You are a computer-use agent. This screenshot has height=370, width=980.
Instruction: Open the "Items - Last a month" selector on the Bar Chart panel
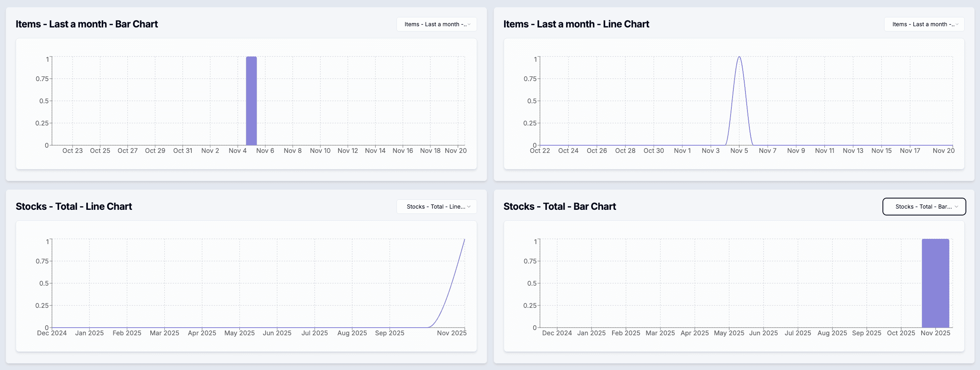tap(436, 24)
